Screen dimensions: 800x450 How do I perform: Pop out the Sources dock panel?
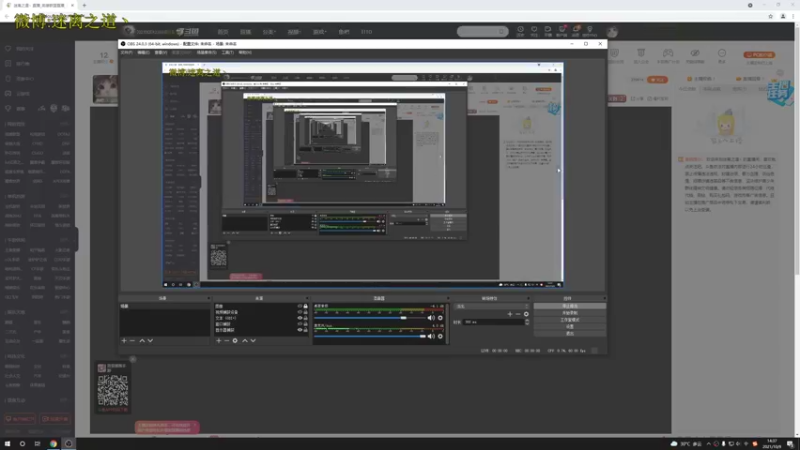click(x=307, y=298)
